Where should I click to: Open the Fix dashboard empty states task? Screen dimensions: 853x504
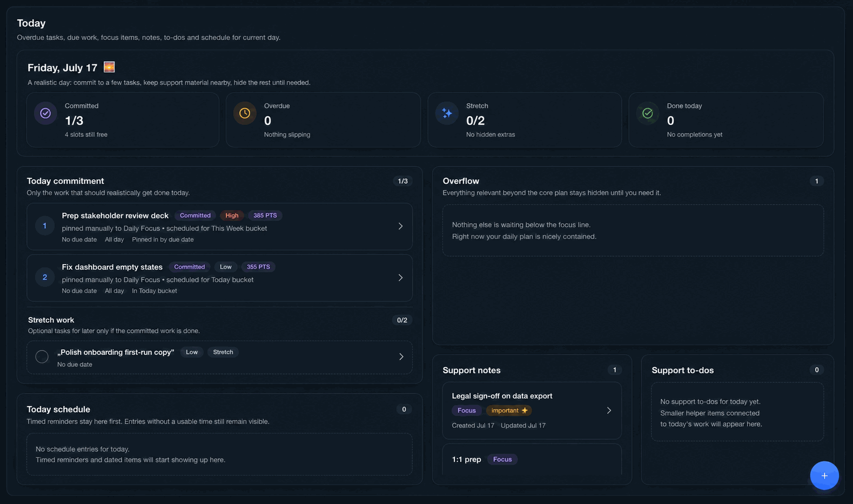219,278
